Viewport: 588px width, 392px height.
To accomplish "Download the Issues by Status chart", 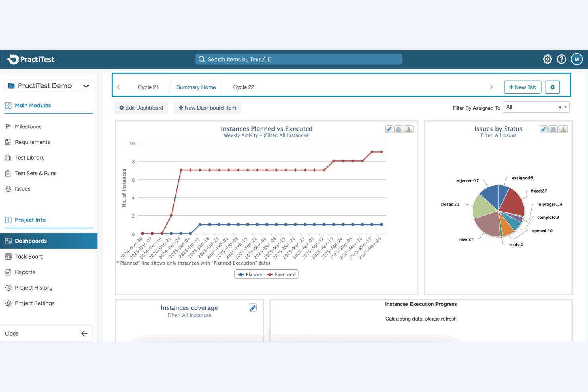I will 563,129.
